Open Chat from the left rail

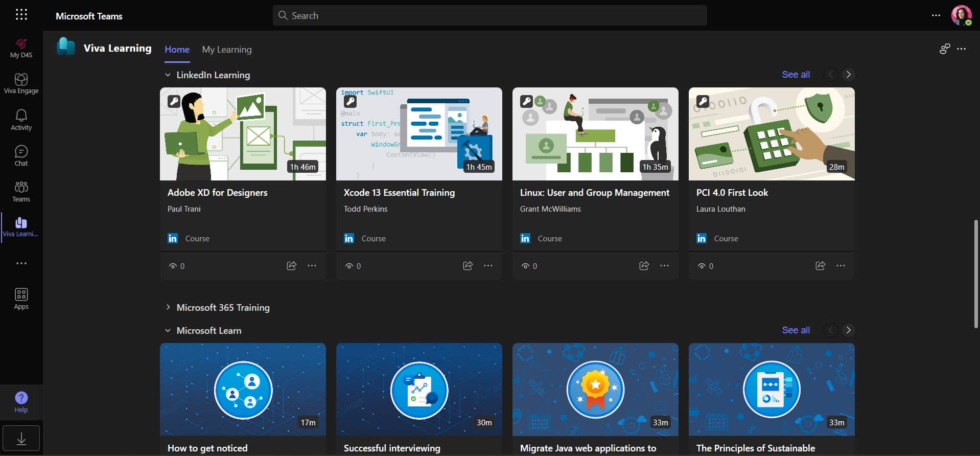(x=21, y=155)
